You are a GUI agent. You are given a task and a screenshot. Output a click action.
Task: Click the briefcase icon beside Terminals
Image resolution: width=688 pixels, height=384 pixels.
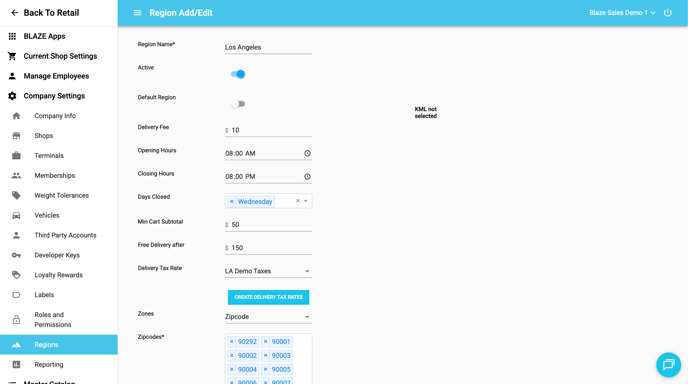click(16, 155)
